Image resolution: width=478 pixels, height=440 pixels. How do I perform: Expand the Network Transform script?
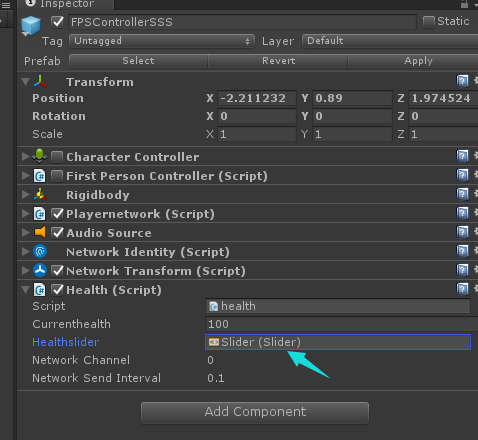[x=25, y=270]
